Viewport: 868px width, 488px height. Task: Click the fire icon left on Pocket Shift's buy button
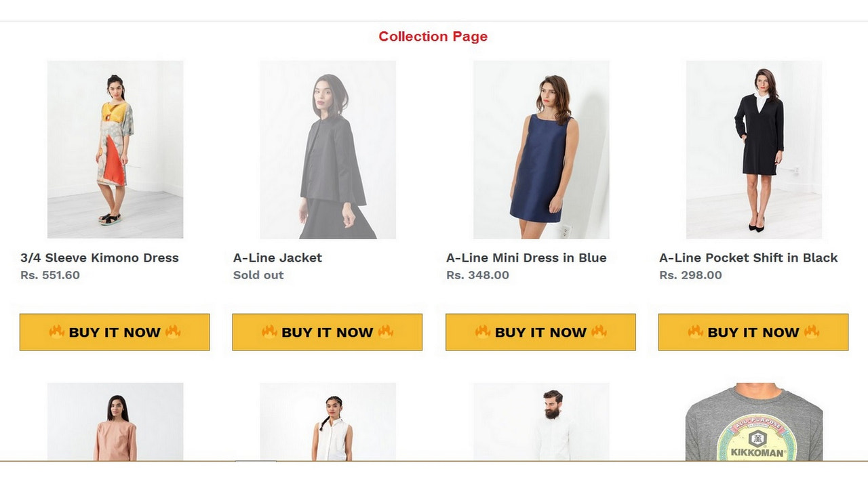pos(696,332)
